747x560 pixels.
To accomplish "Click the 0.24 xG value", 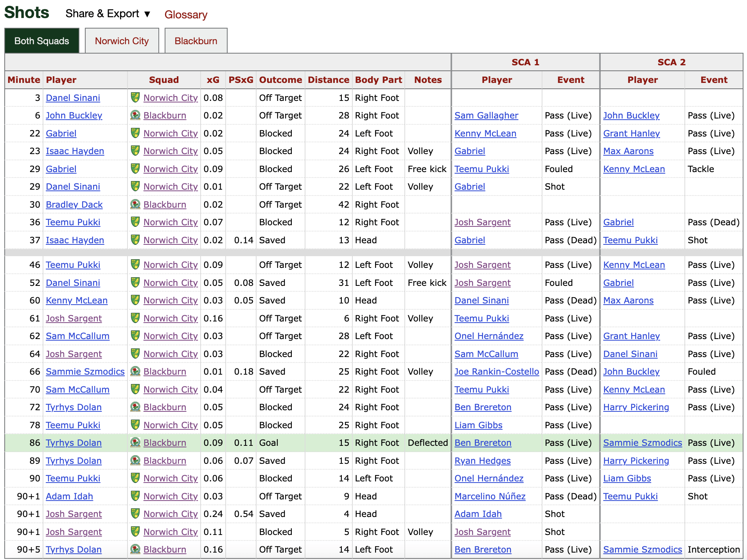I will [x=213, y=514].
